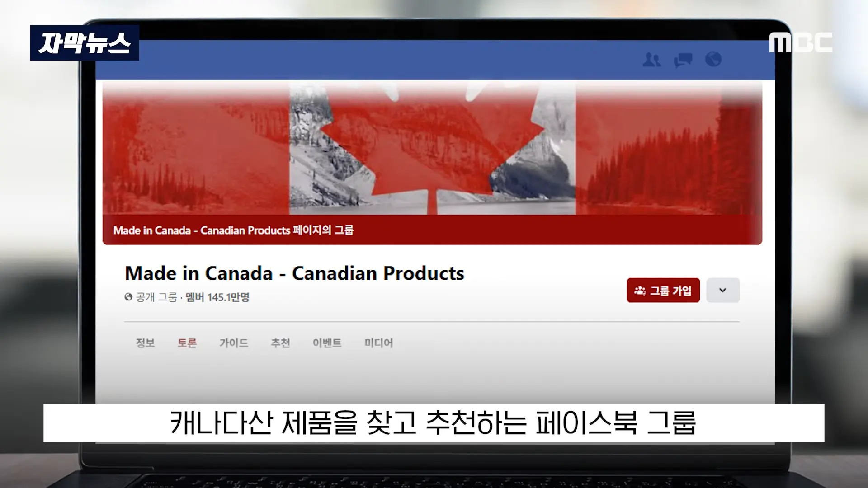Click the Made in Canada group title
The image size is (868, 488).
[x=294, y=273]
